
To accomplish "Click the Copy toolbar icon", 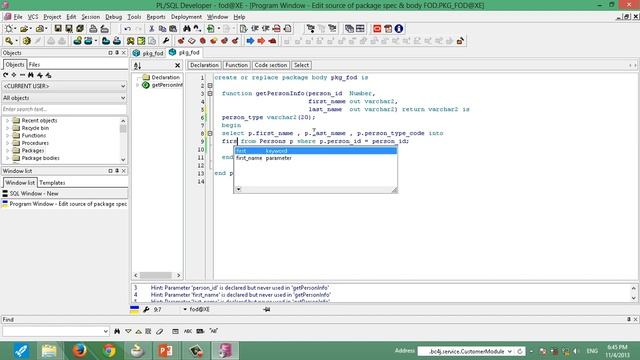I will click(162, 29).
